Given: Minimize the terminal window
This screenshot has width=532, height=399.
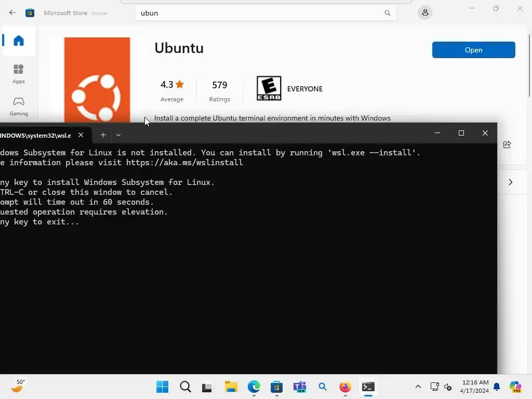Looking at the screenshot, I should coord(437,133).
